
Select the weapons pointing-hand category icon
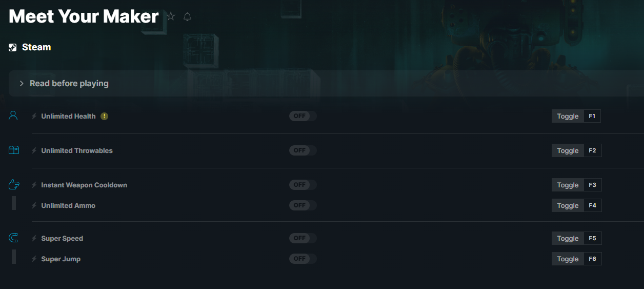14,184
